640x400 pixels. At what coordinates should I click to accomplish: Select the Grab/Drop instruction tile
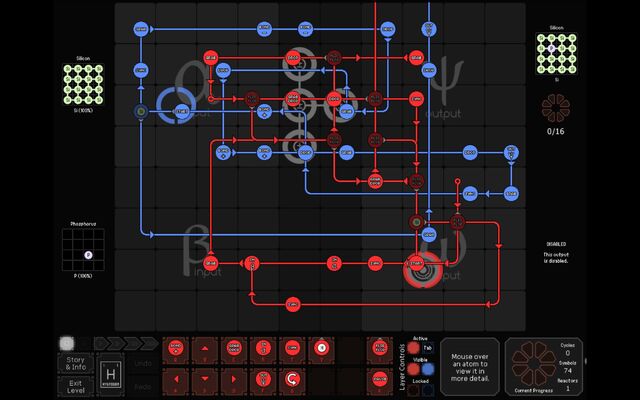[x=234, y=350]
